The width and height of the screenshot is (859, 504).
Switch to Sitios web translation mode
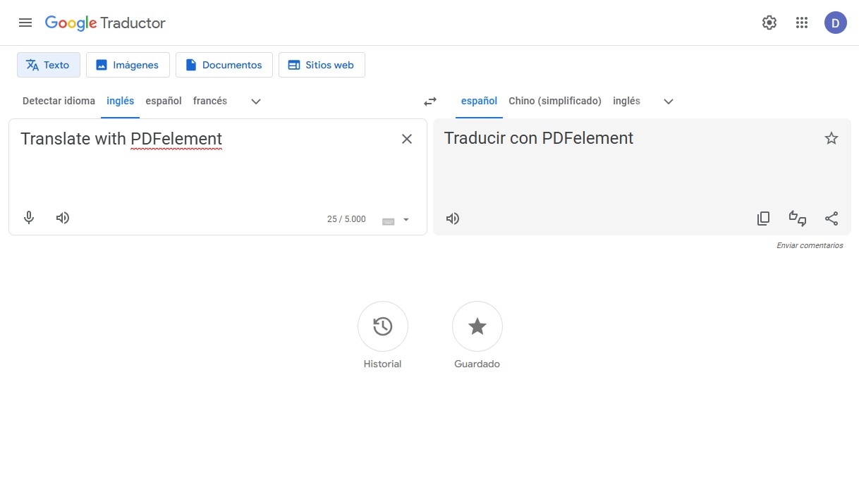322,65
